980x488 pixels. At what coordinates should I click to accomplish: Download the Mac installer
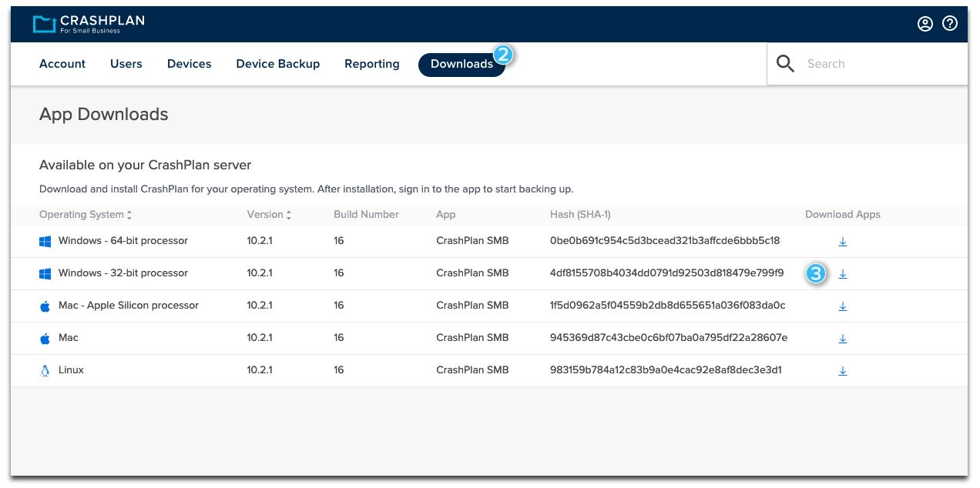(x=843, y=339)
